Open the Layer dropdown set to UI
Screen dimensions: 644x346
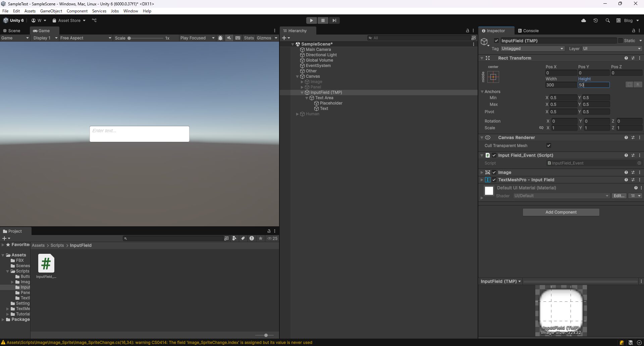point(611,49)
